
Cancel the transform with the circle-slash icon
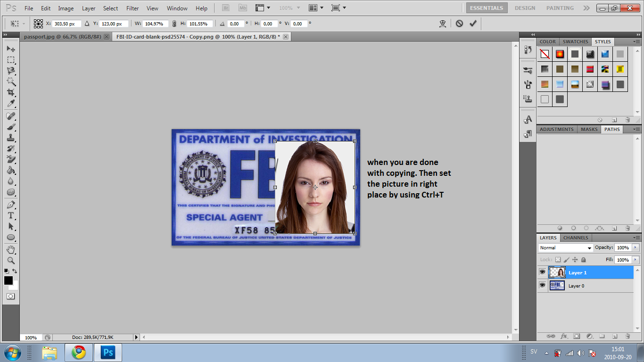[459, 23]
